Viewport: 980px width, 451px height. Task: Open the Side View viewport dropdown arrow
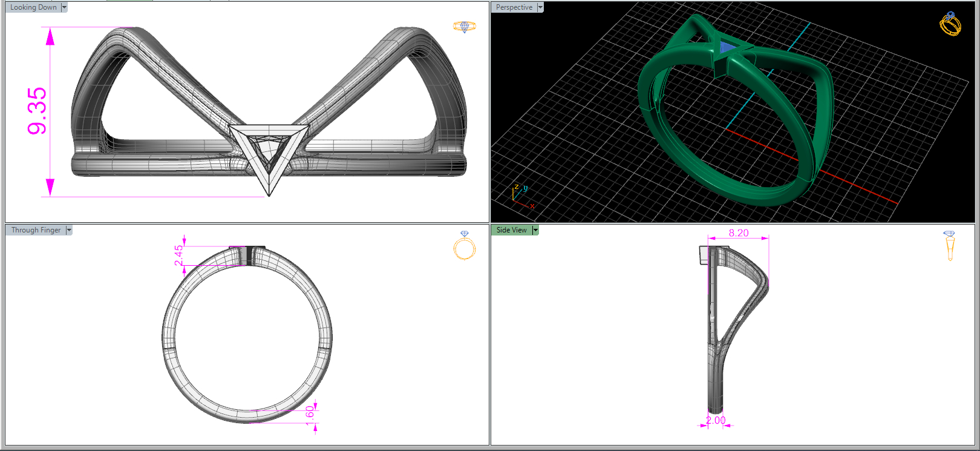coord(535,230)
